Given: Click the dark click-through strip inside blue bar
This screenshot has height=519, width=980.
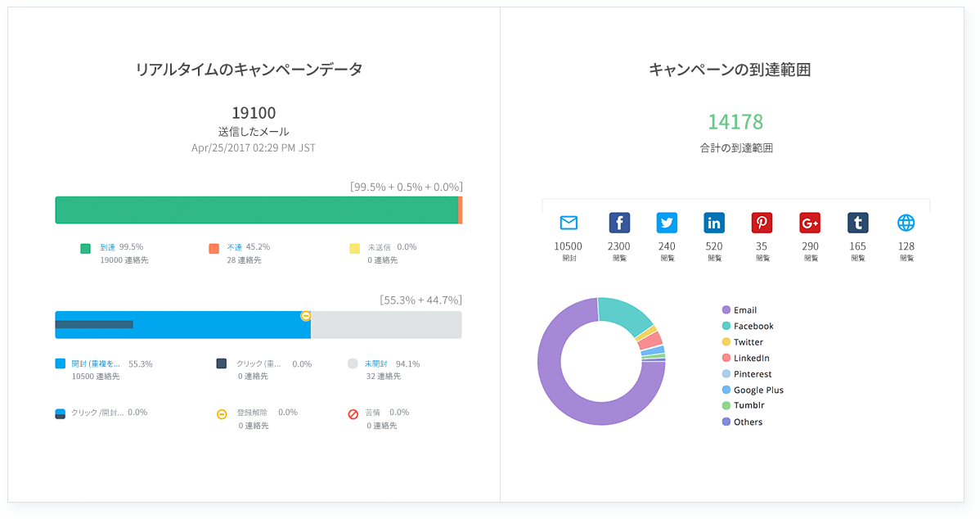Looking at the screenshot, I should 94,324.
